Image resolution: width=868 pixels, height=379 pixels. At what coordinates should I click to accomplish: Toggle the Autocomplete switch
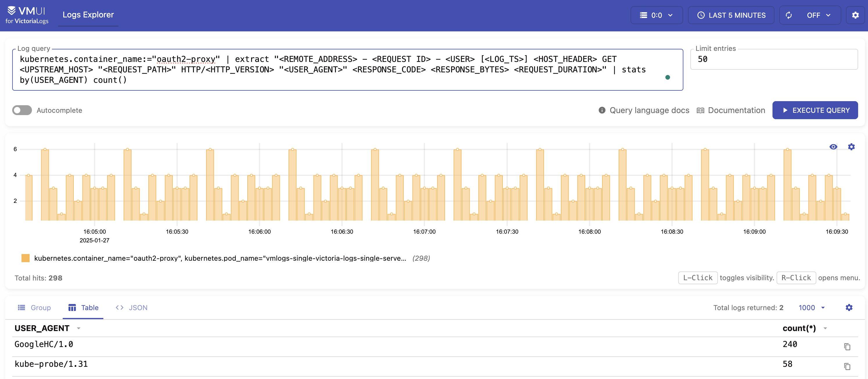tap(22, 110)
